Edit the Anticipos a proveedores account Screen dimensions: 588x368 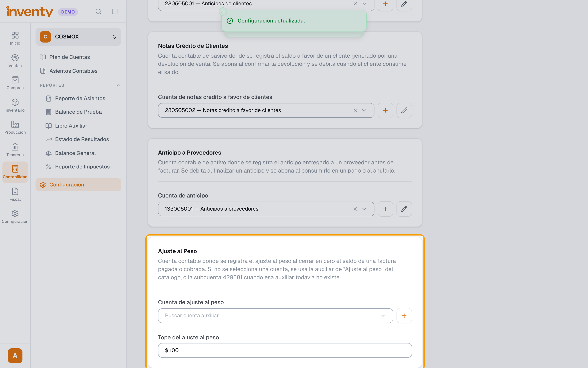(404, 209)
